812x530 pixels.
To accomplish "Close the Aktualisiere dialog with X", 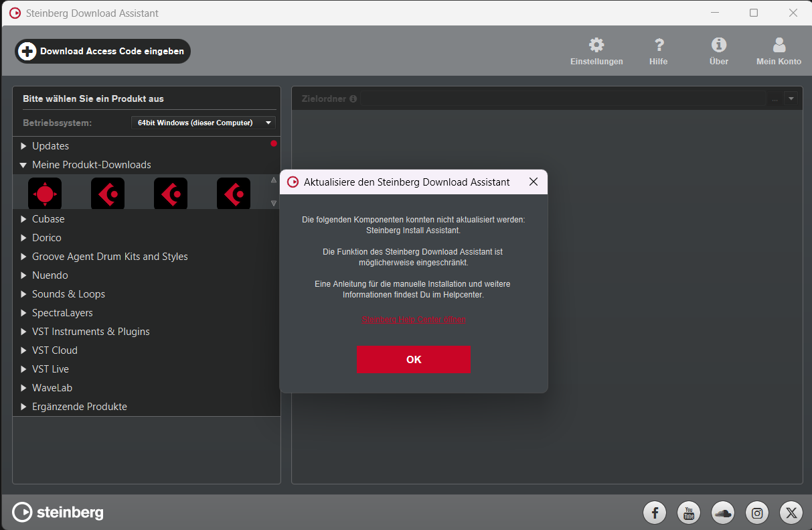I will click(x=534, y=182).
